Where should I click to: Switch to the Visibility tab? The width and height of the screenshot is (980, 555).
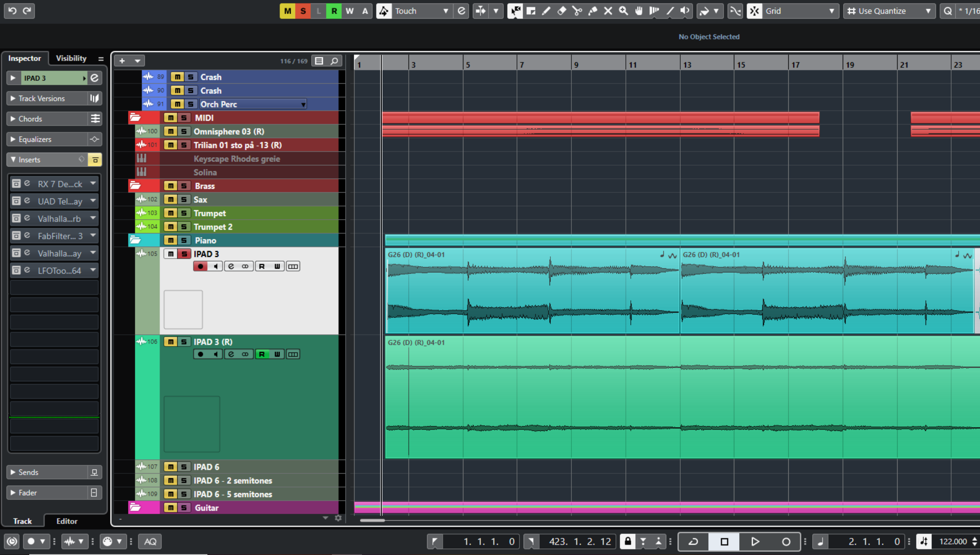(x=71, y=58)
